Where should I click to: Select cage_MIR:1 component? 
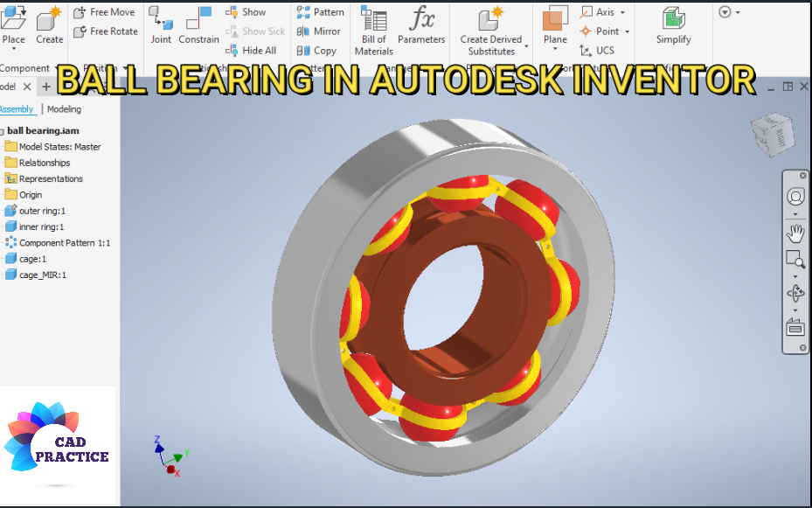coord(36,275)
